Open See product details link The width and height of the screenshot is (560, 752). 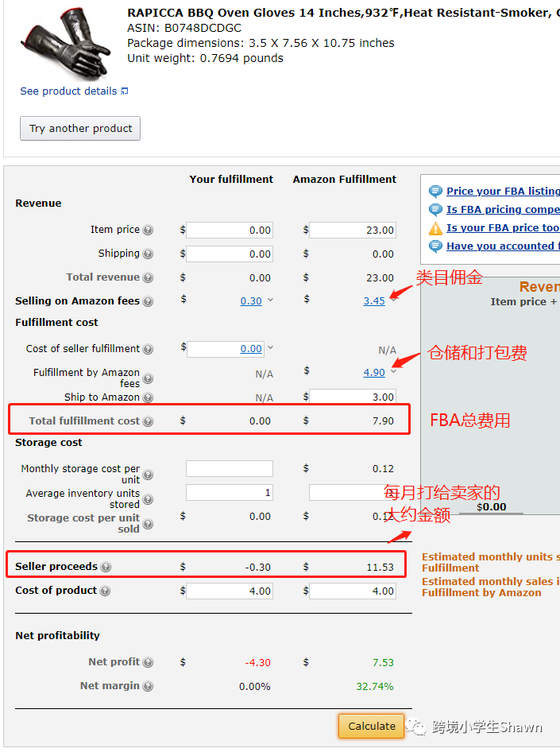[68, 91]
